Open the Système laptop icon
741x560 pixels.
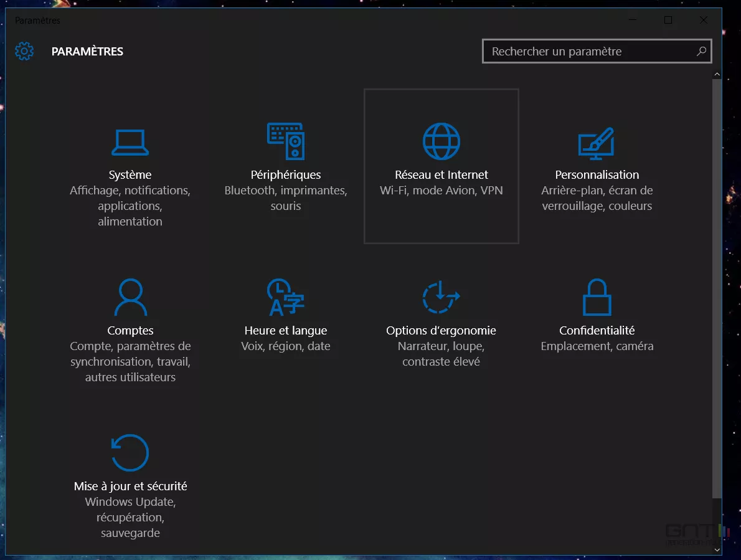pyautogui.click(x=130, y=142)
